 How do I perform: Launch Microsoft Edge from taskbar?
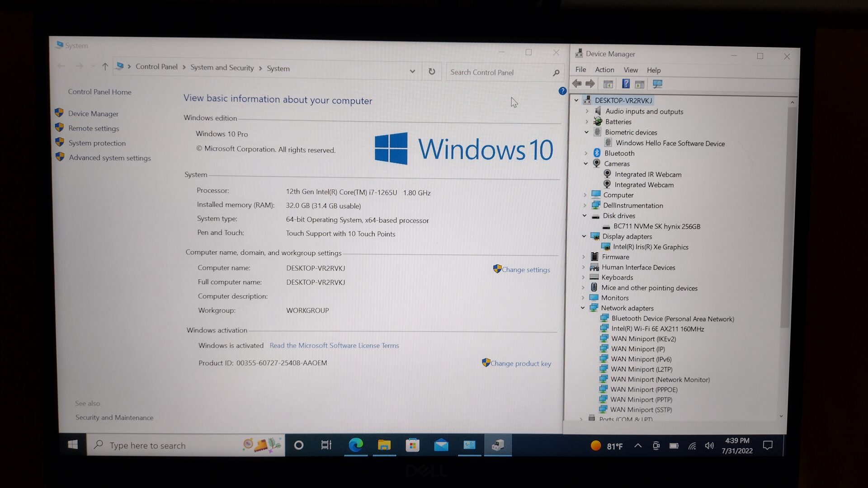(356, 446)
